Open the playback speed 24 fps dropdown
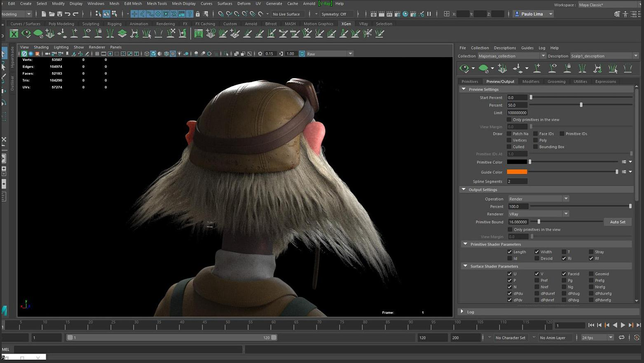The width and height of the screenshot is (644, 363). pyautogui.click(x=597, y=337)
